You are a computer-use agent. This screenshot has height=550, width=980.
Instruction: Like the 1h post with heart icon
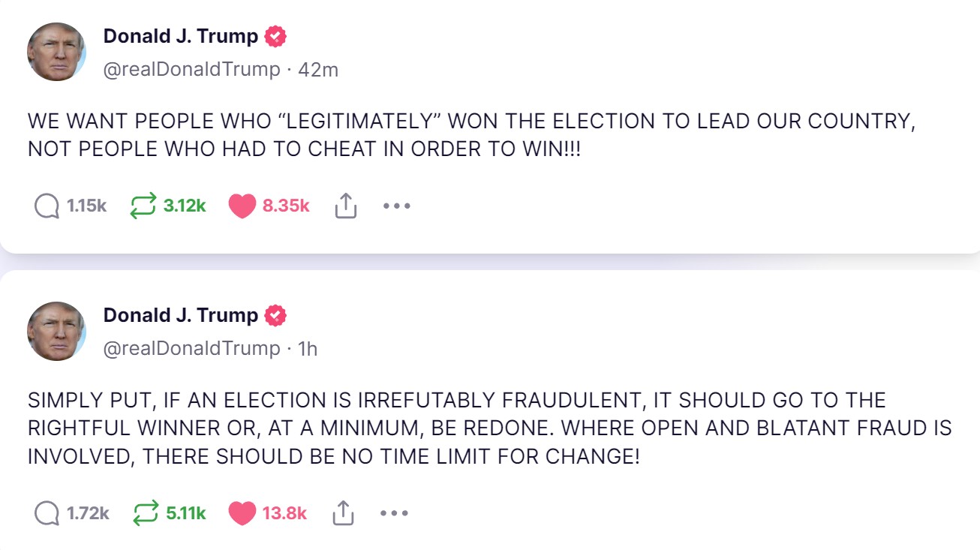(242, 514)
